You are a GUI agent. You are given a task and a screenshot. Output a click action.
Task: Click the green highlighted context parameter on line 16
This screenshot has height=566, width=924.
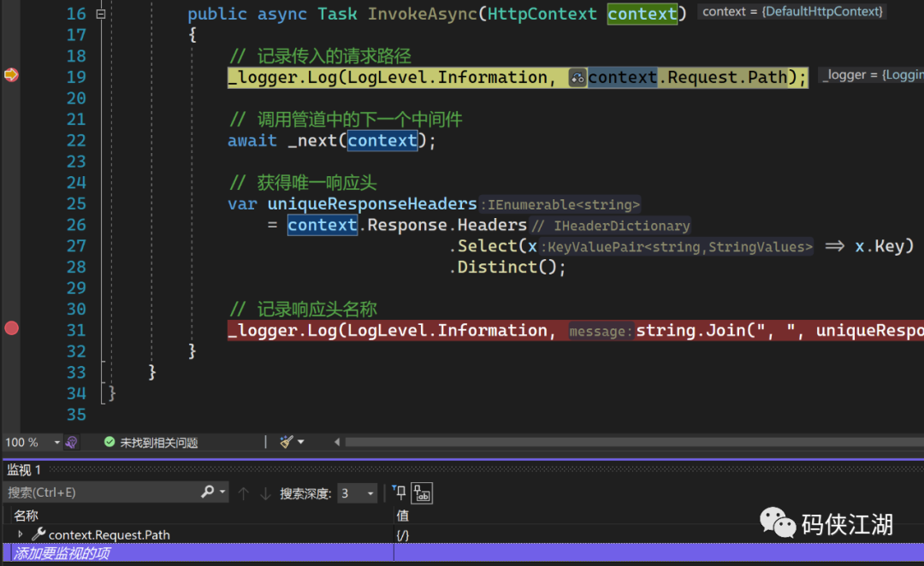point(643,14)
